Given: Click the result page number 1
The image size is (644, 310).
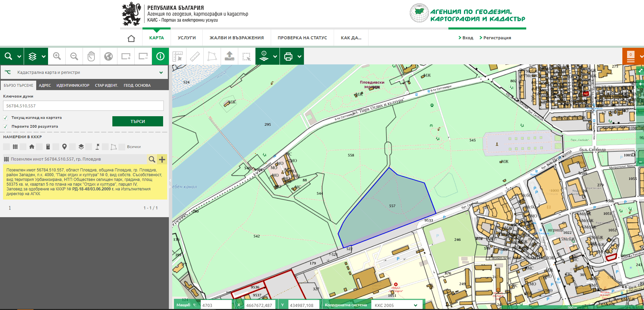Looking at the screenshot, I should tap(10, 208).
